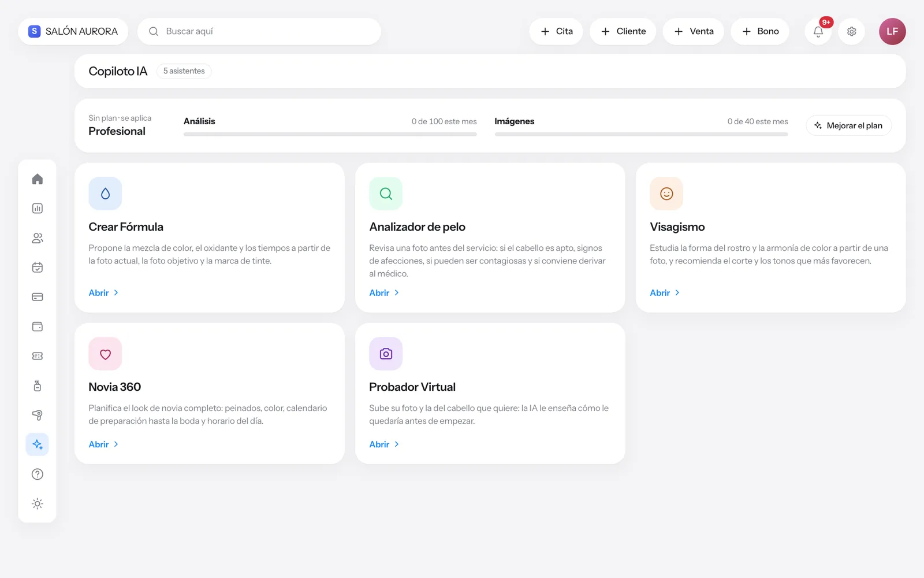Screen dimensions: 924x578
Task: Click the Imágenes usage progress bar
Action: coord(641,134)
